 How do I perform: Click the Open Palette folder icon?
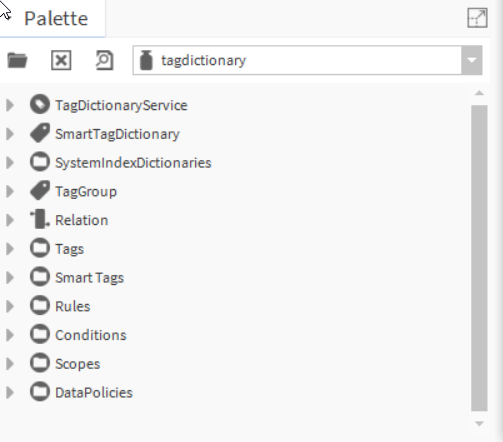coord(17,60)
